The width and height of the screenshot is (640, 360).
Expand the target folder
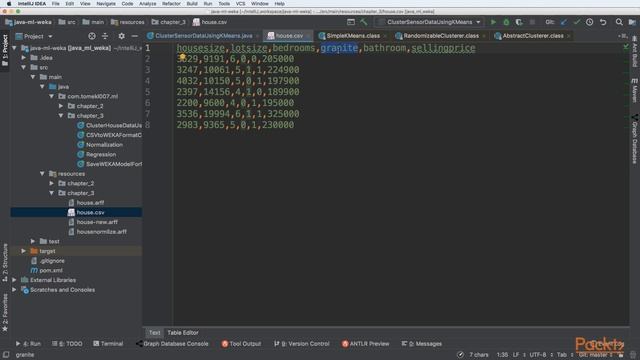[x=24, y=251]
